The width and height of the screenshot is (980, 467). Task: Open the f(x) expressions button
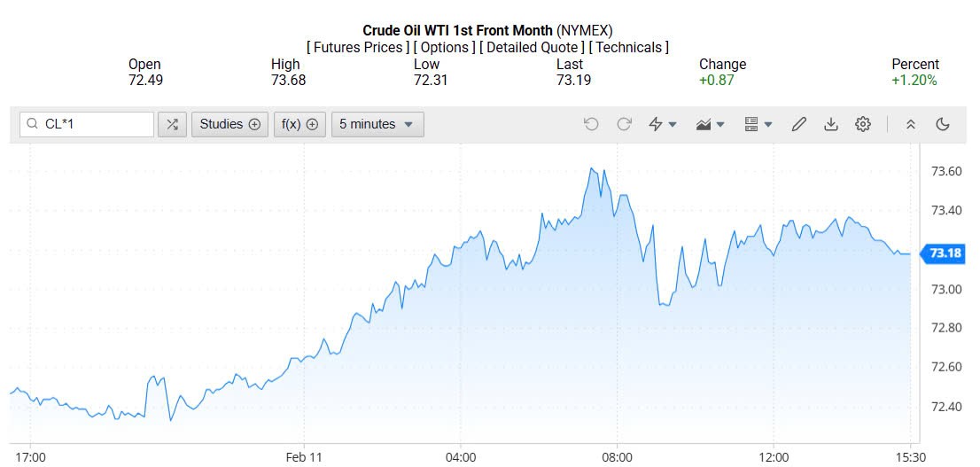[299, 124]
